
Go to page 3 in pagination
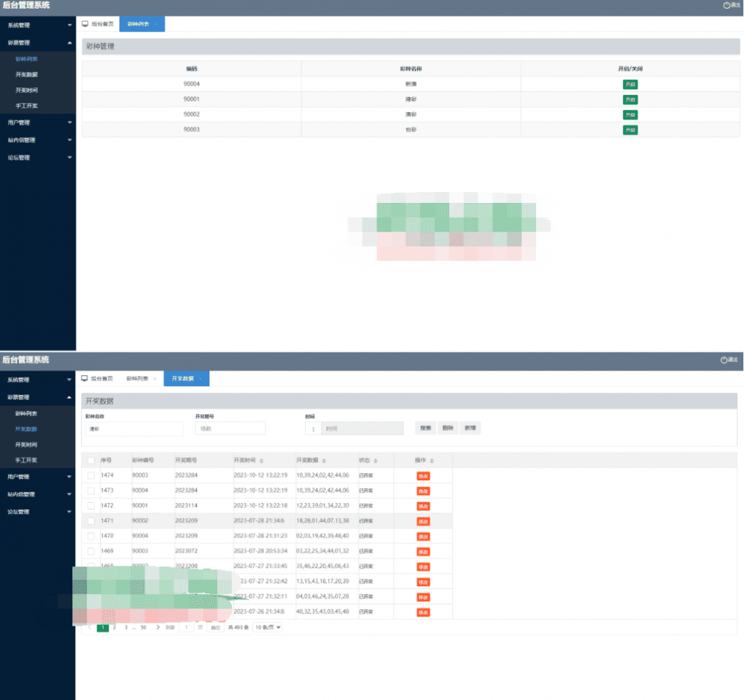tap(125, 628)
